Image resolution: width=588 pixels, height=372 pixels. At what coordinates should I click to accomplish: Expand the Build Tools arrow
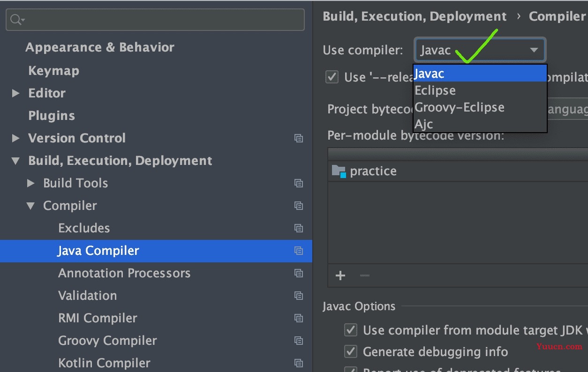[31, 183]
